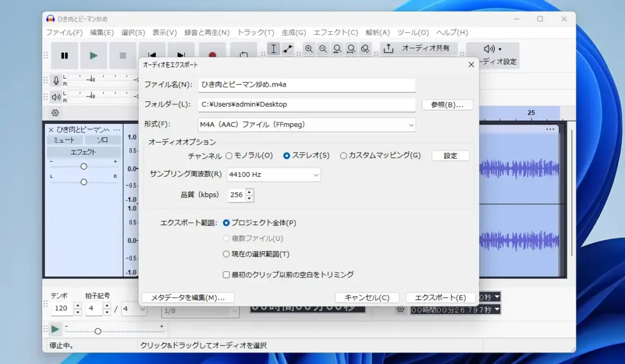Viewport: 625px width, 364px height.
Task: Select the Envelope tool
Action: tap(287, 49)
